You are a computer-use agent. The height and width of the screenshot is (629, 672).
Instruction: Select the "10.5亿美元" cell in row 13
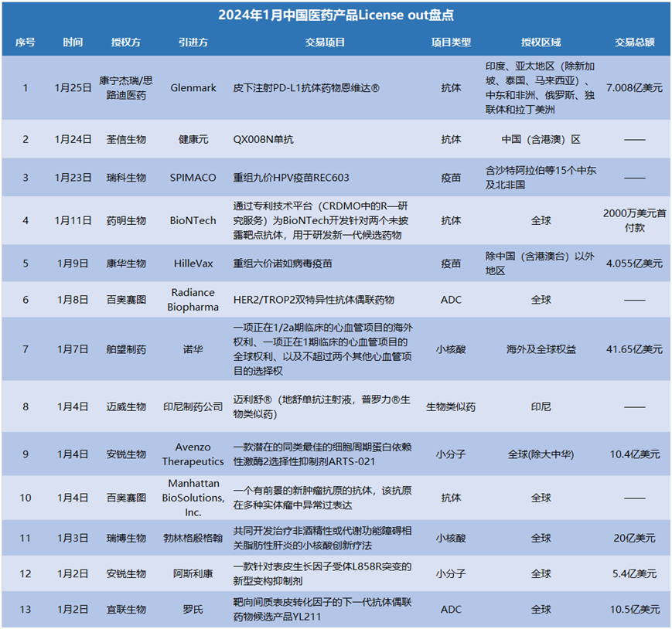(x=634, y=610)
